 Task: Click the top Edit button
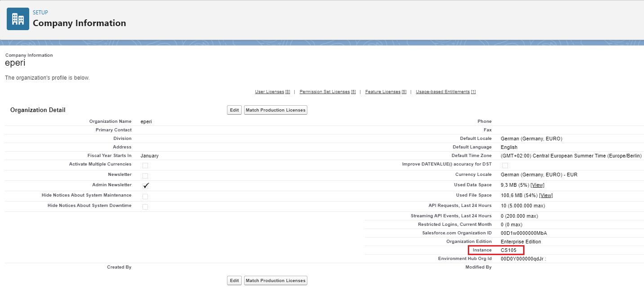coord(235,110)
